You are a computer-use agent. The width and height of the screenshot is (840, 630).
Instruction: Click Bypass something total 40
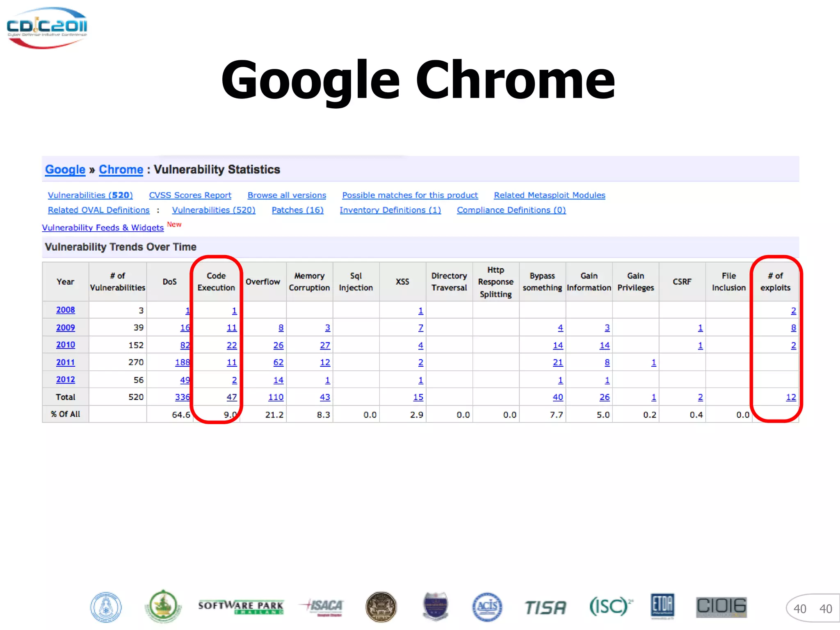tap(558, 397)
